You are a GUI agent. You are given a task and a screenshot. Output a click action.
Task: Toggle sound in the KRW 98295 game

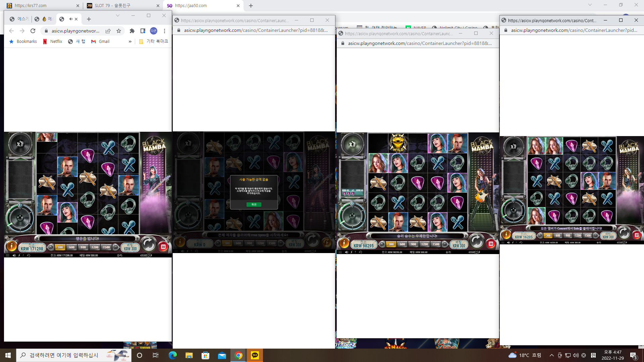point(346,252)
